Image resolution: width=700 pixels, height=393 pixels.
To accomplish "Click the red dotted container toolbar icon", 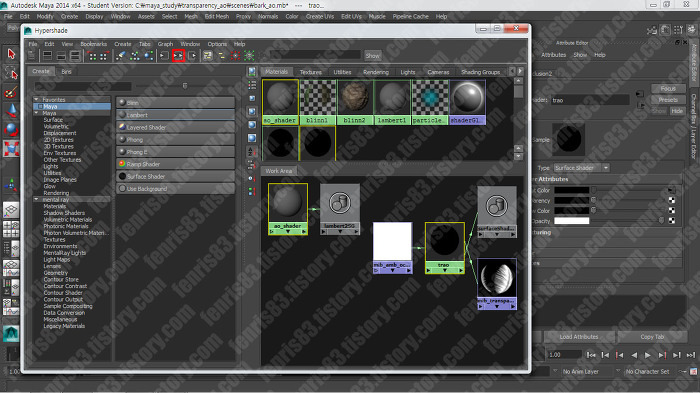I will (235, 56).
